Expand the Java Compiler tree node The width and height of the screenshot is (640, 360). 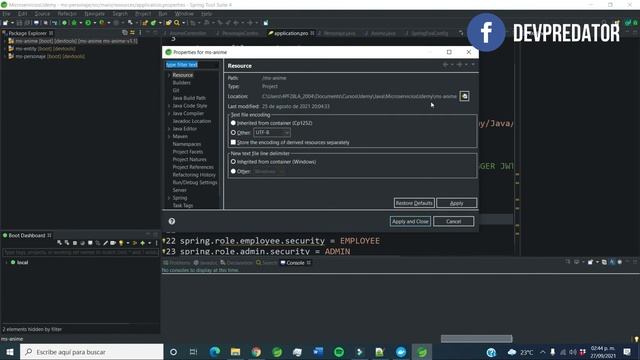[169, 113]
